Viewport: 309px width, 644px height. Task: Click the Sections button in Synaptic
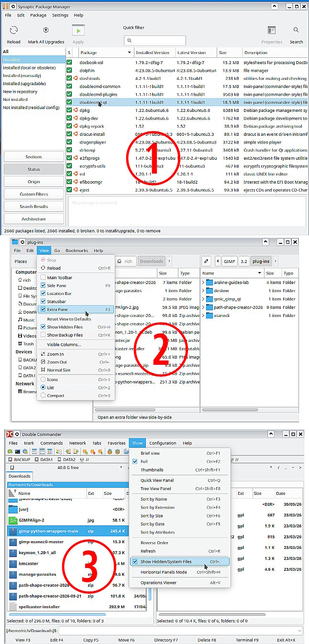pos(33,157)
